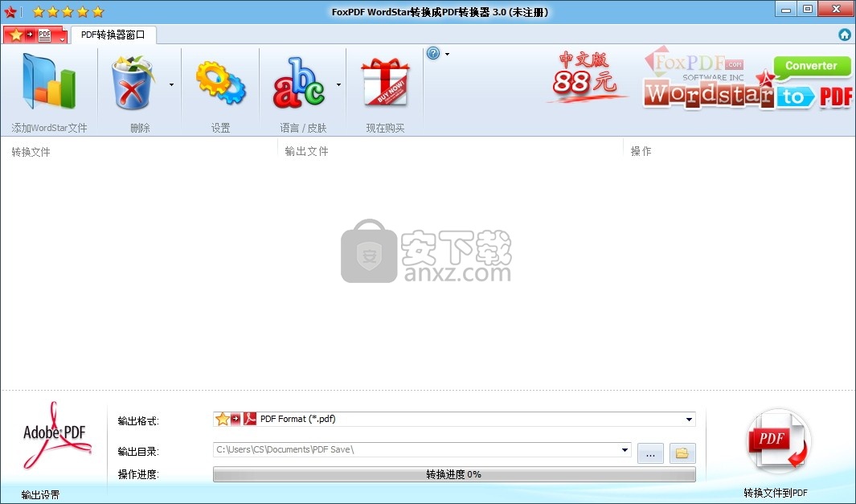
Task: Click the green Converter badge
Action: click(811, 66)
